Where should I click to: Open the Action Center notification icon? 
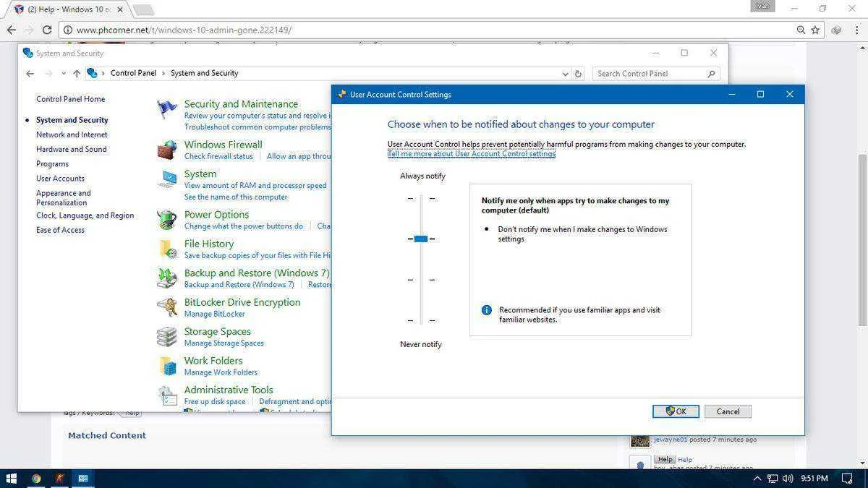847,478
